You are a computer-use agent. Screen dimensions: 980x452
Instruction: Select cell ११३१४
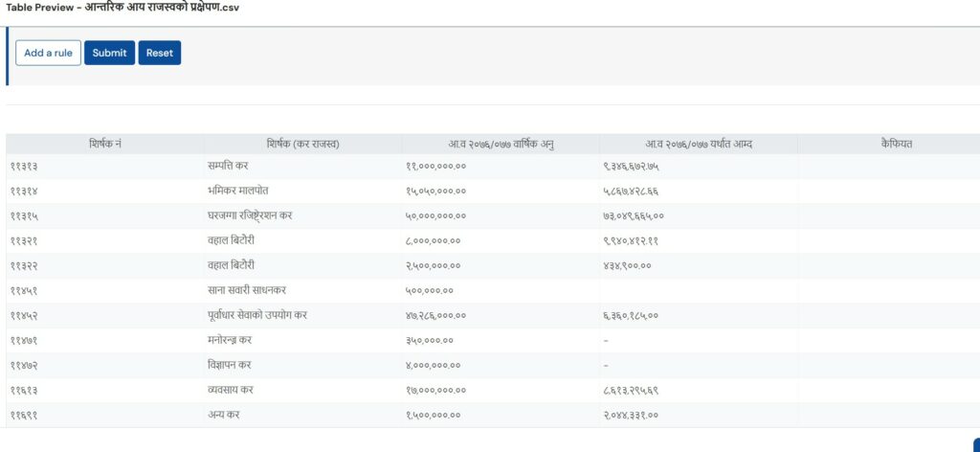tap(105, 192)
